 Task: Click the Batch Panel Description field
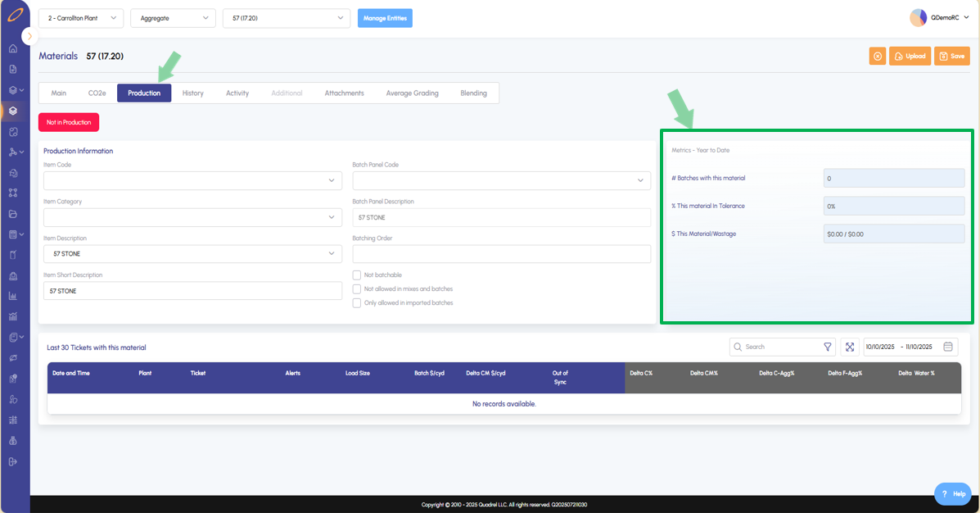(501, 218)
